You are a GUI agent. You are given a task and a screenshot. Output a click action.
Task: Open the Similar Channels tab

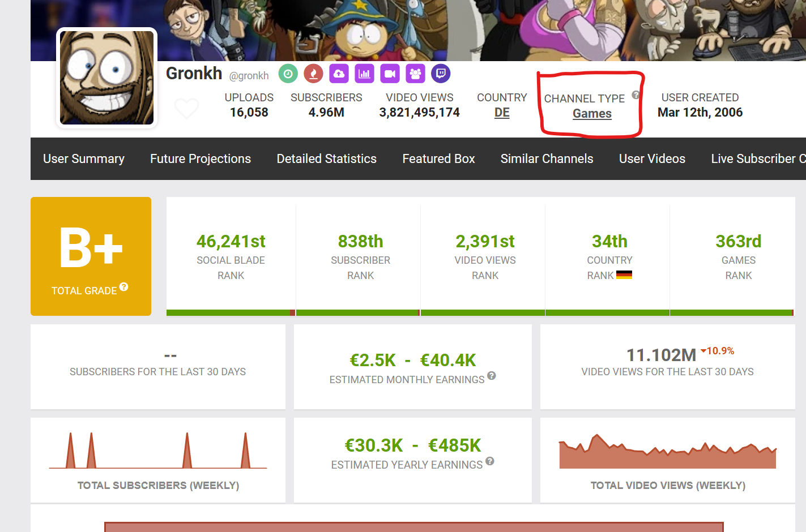547,159
